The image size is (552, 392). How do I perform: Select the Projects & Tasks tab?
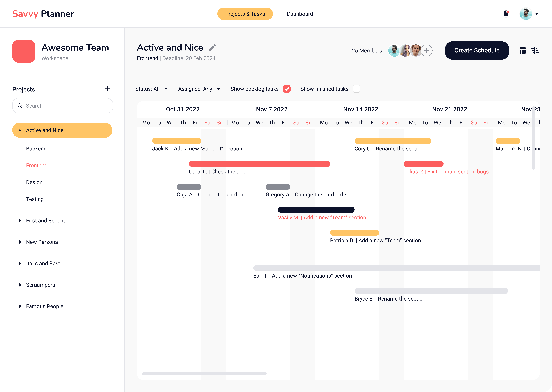[x=245, y=14]
